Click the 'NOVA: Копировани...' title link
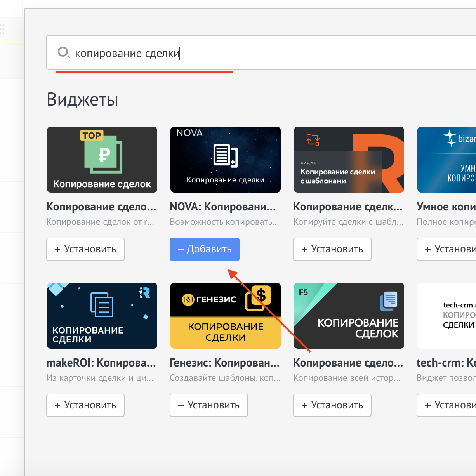476x476 pixels. tap(223, 207)
